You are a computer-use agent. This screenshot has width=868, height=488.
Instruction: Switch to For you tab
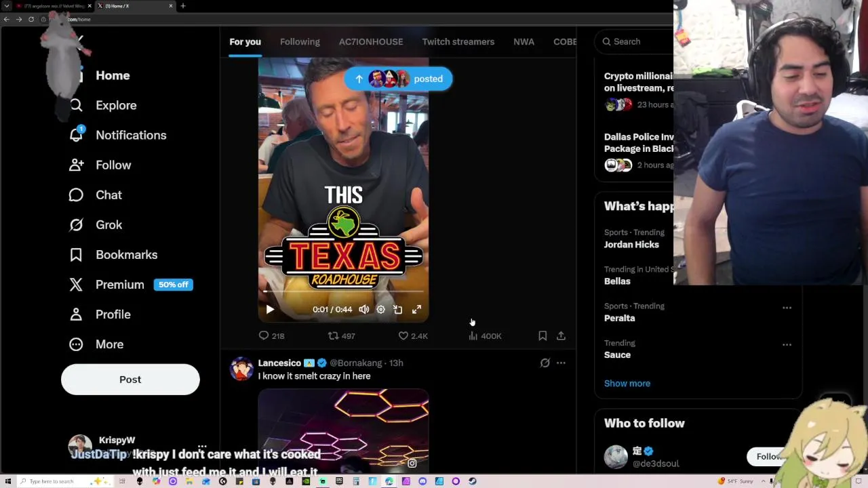[x=245, y=41]
